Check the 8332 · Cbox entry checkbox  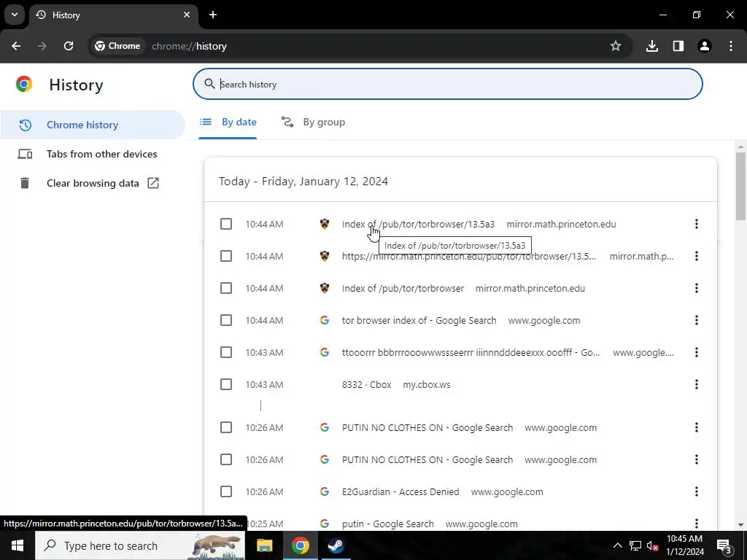(x=226, y=384)
